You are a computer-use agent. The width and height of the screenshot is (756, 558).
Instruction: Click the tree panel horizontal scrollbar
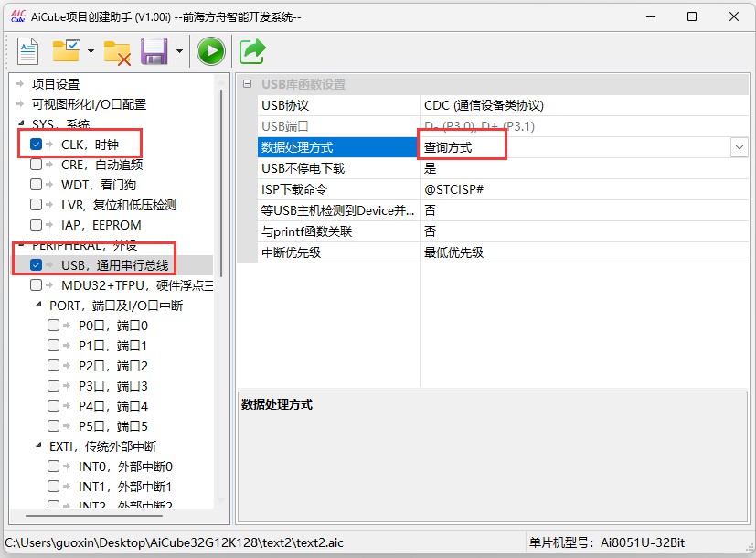coord(93,515)
